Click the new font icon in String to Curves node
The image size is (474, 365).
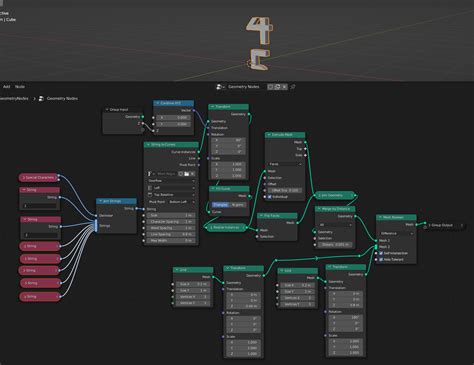click(x=180, y=174)
